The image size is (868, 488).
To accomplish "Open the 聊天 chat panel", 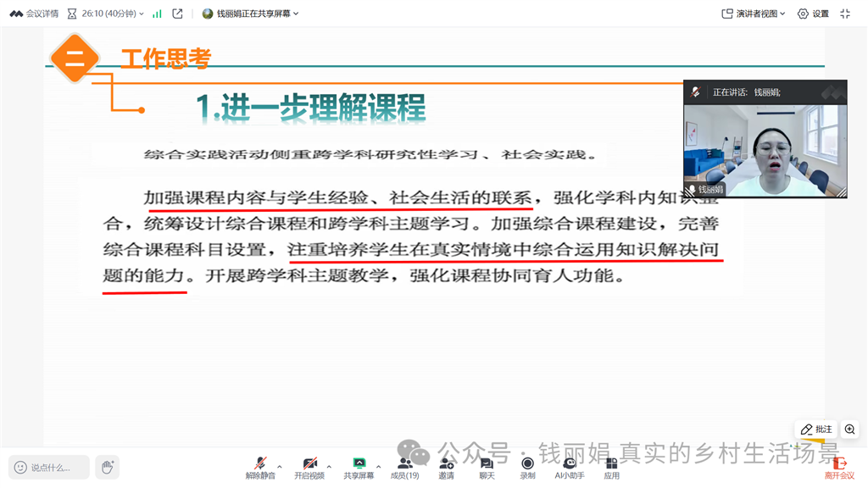I will tap(487, 468).
